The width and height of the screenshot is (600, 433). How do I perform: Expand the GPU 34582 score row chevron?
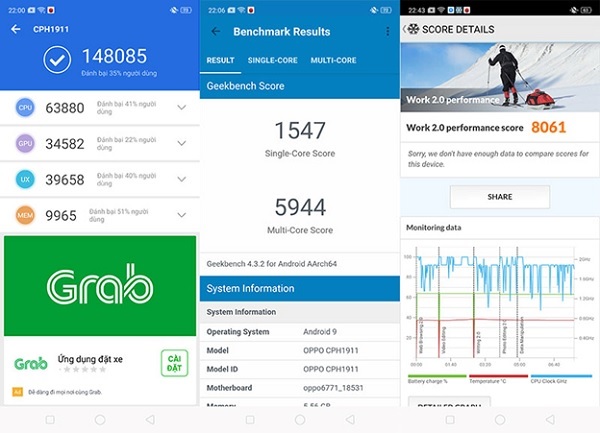pyautogui.click(x=181, y=143)
